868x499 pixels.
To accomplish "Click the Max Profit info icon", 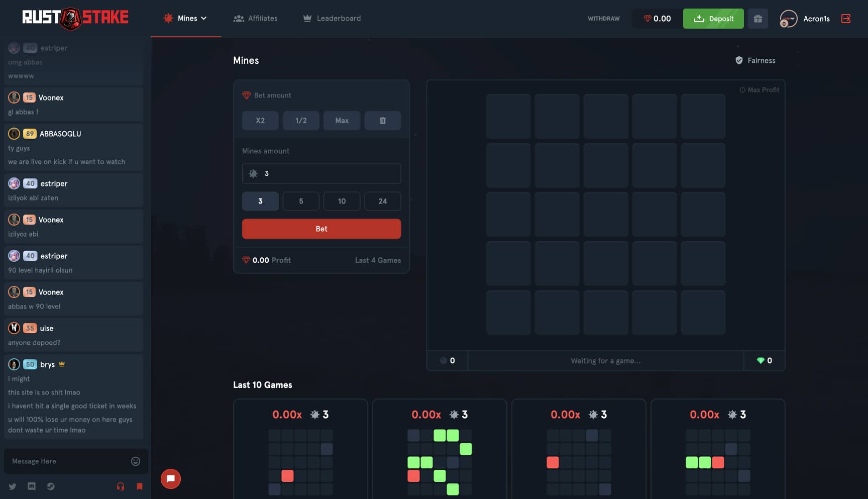I will (742, 90).
